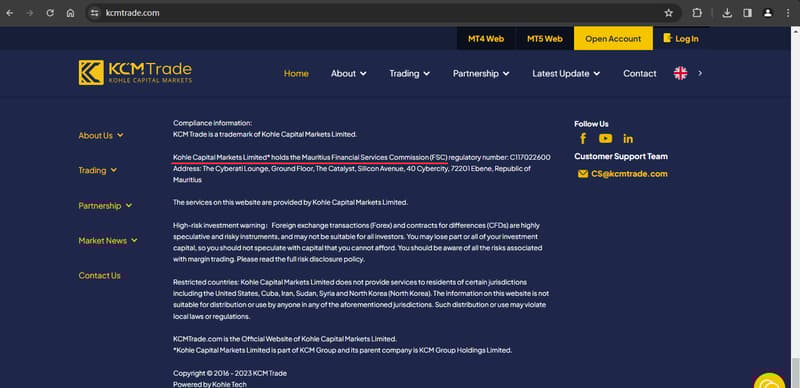Click the CS@kcmtrade.com email link
This screenshot has height=388, width=800.
click(629, 174)
